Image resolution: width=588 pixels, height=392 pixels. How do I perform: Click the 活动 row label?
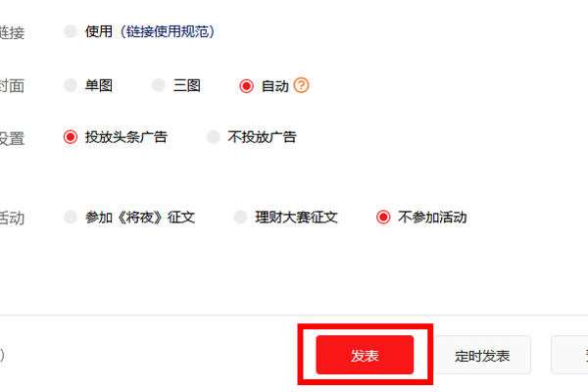click(12, 218)
